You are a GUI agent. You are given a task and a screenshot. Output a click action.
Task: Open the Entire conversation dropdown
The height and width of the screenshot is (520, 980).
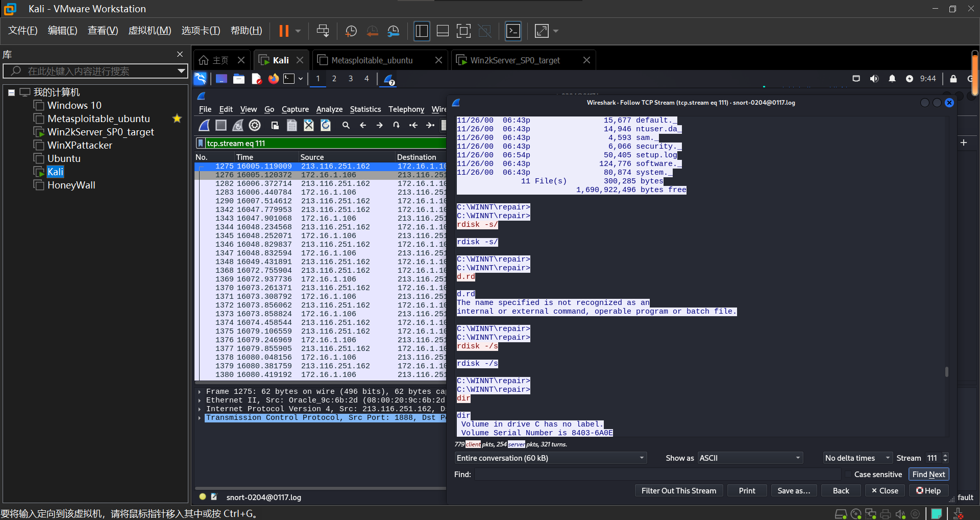coord(550,458)
